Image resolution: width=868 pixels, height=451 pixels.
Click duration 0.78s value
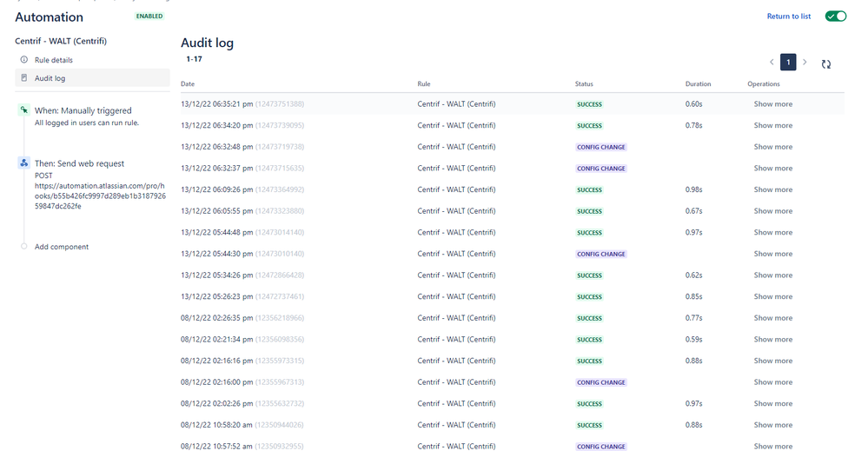tap(693, 126)
